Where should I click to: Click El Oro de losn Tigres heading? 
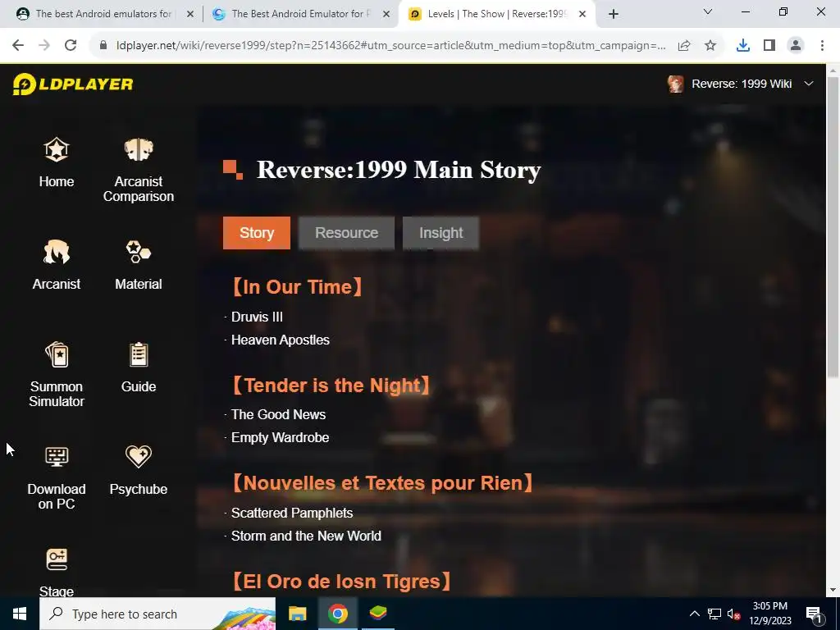pyautogui.click(x=341, y=582)
